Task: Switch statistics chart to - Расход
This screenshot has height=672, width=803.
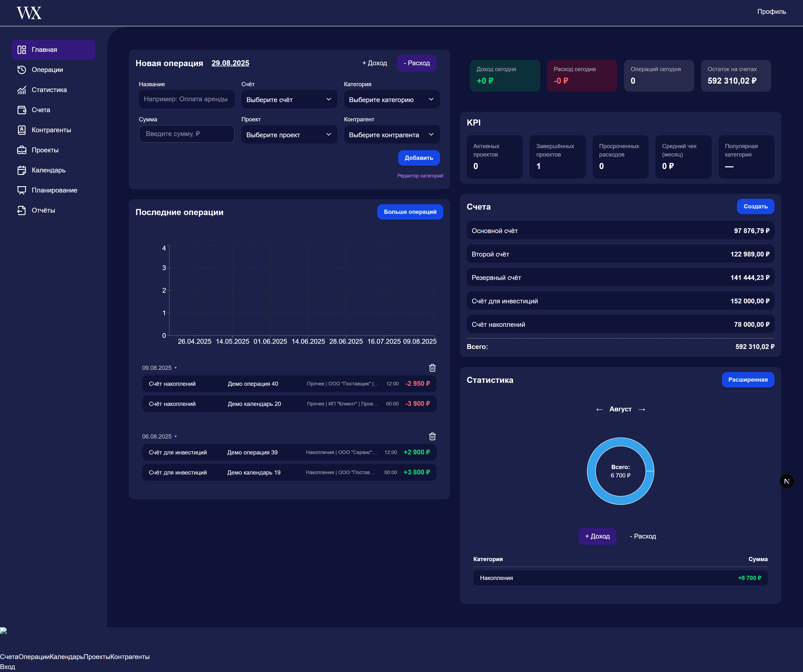Action: [643, 536]
